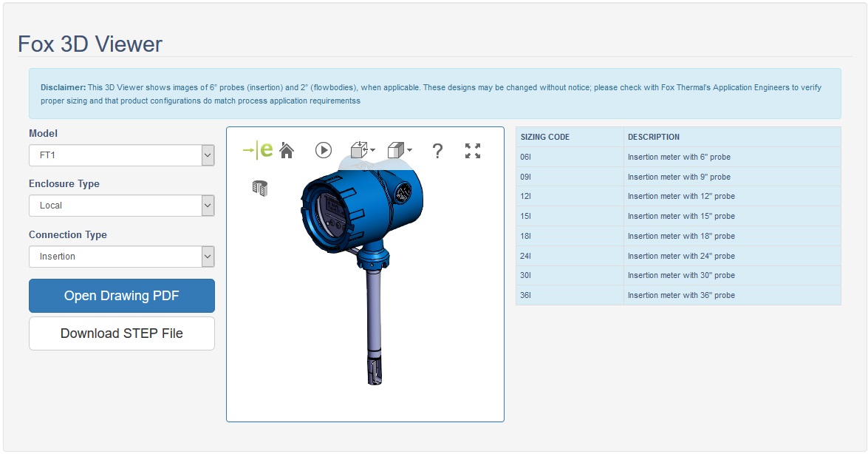The height and width of the screenshot is (454, 868).
Task: Open the view orientation cube menu
Action: (x=362, y=151)
